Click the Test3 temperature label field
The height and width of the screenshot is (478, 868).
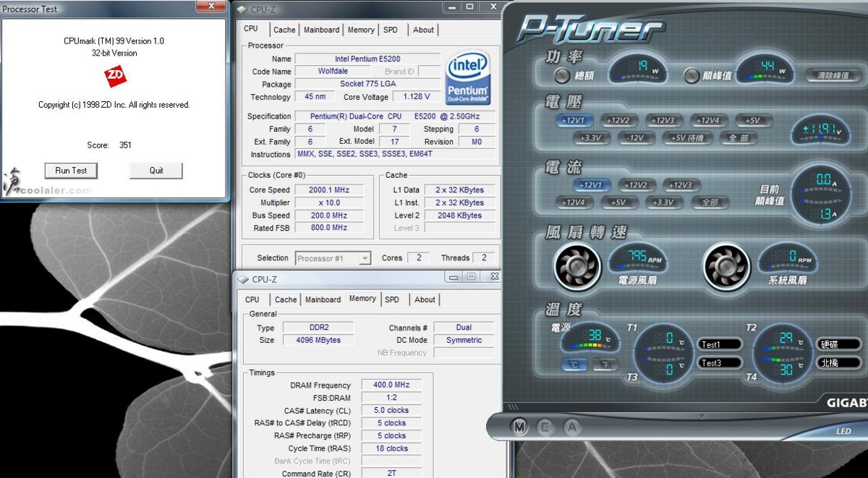pos(720,363)
